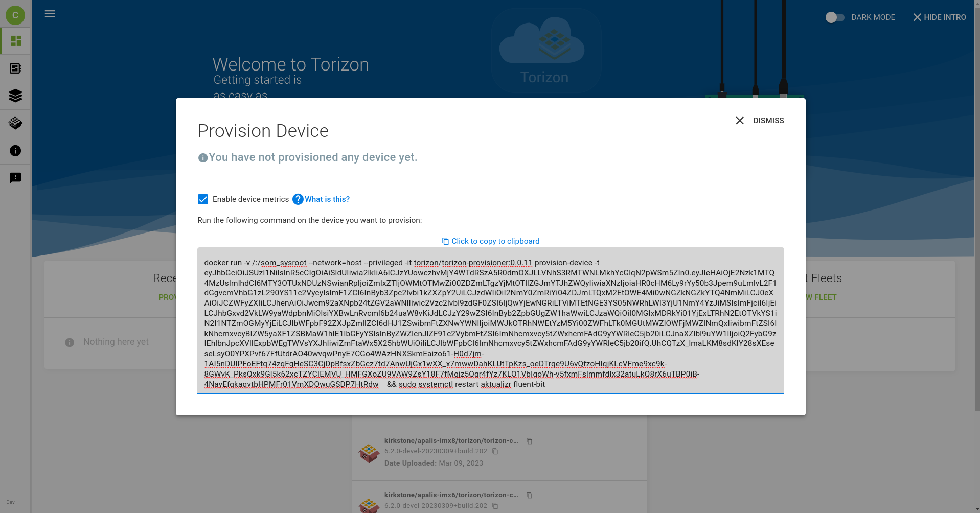
Task: Open the Dashboard sidebar icon
Action: coord(16,41)
